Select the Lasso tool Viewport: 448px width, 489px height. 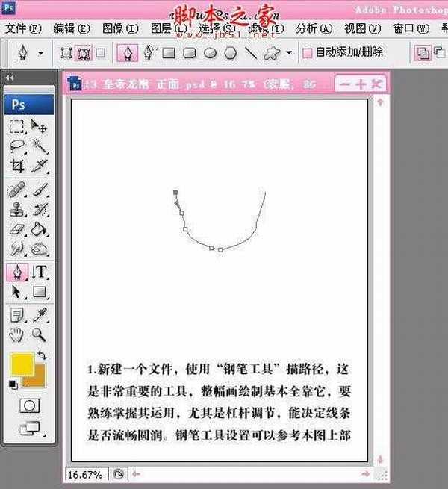[x=17, y=146]
